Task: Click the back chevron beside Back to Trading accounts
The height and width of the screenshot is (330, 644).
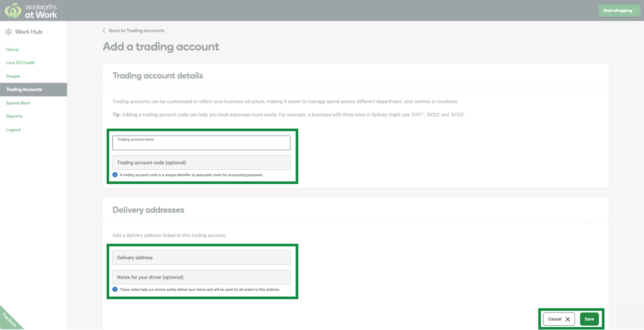Action: 104,30
